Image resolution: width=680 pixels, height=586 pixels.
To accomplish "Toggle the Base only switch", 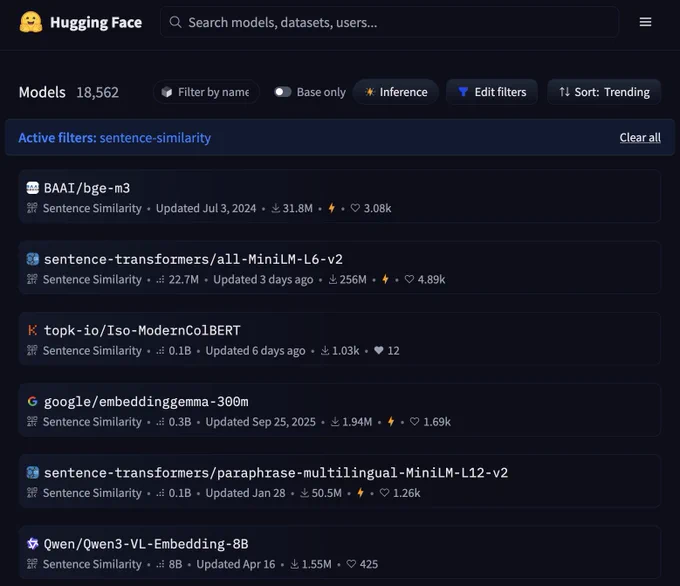I will tap(283, 92).
